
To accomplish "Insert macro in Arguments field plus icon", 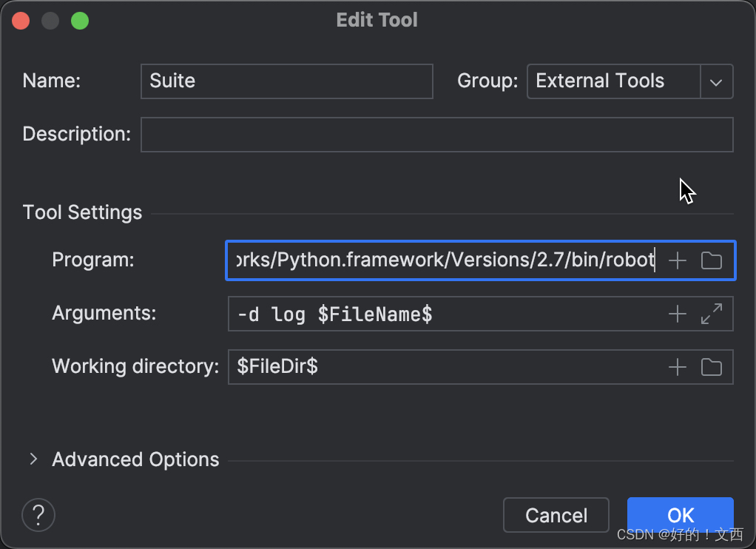I will pyautogui.click(x=678, y=314).
